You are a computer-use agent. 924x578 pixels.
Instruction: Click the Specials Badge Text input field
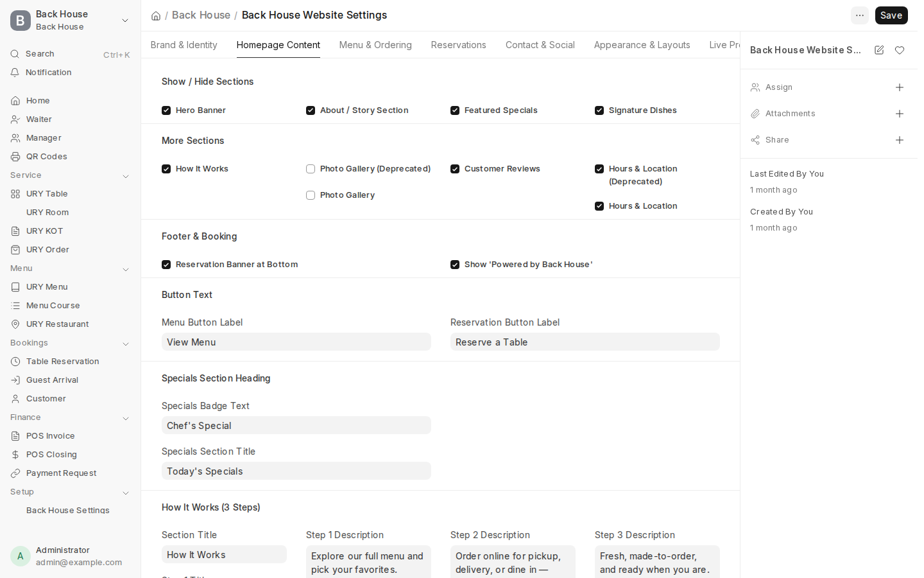pos(296,425)
